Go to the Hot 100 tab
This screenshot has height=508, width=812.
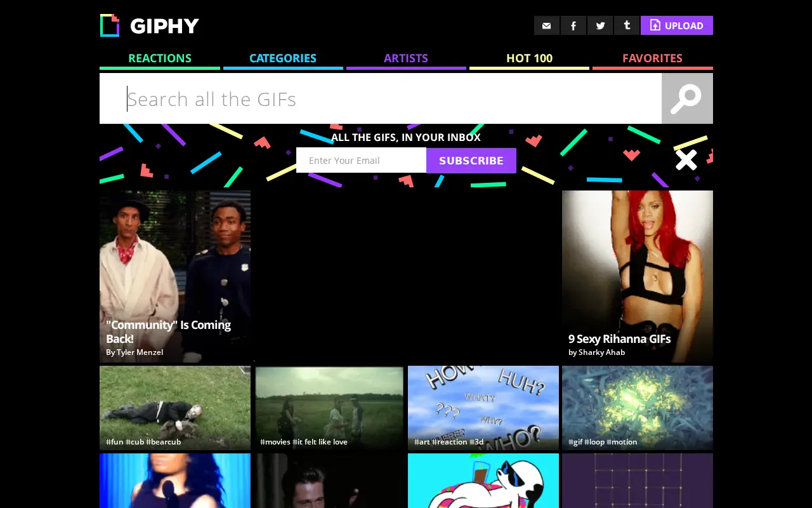tap(529, 59)
